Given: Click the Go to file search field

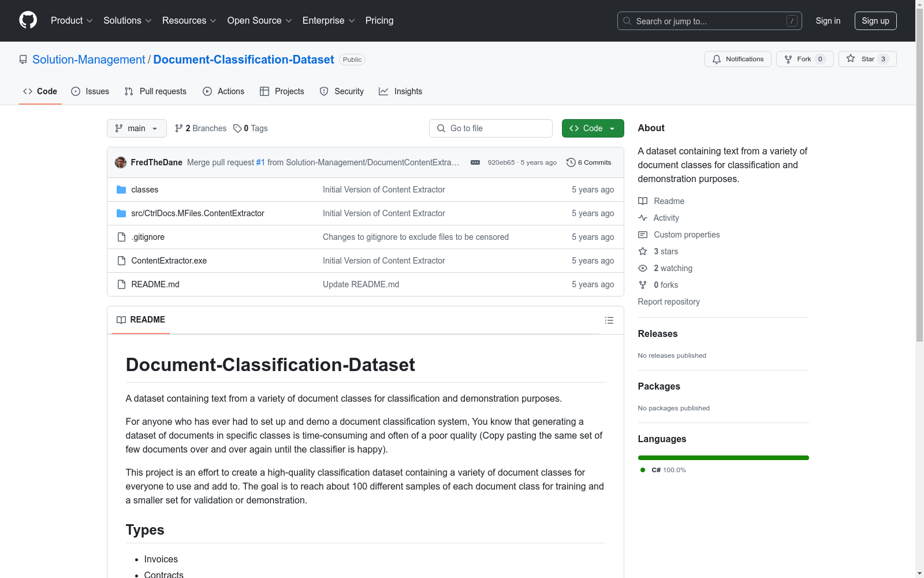Looking at the screenshot, I should click(x=491, y=128).
